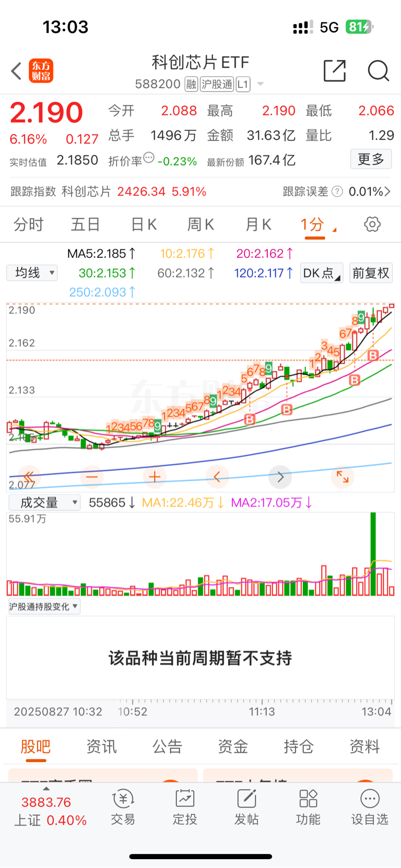
Task: Tap the battery 81 indicator
Action: coord(360,27)
